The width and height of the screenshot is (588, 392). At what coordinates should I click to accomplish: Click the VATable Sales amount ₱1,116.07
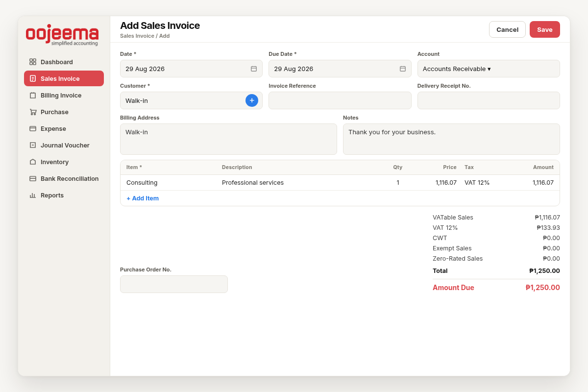tap(547, 218)
